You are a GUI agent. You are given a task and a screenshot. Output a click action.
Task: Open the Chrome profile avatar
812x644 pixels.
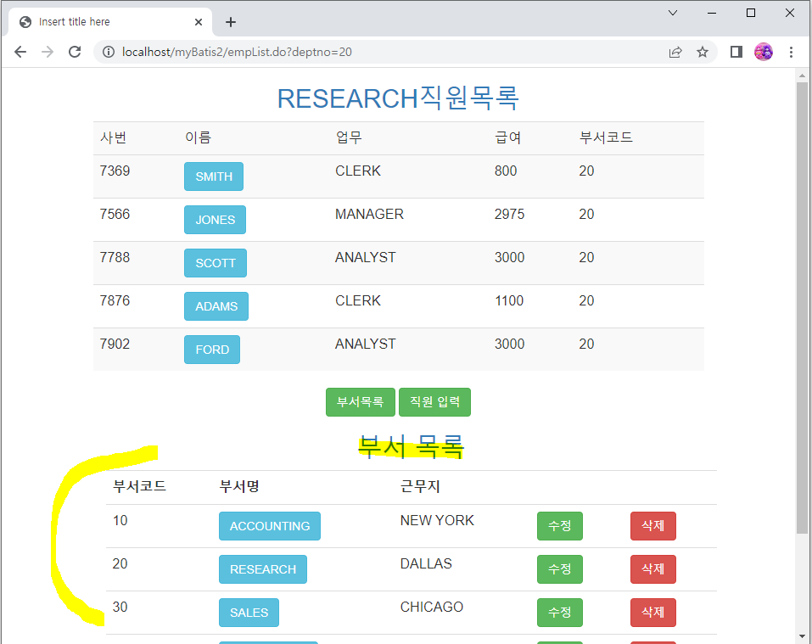click(764, 52)
